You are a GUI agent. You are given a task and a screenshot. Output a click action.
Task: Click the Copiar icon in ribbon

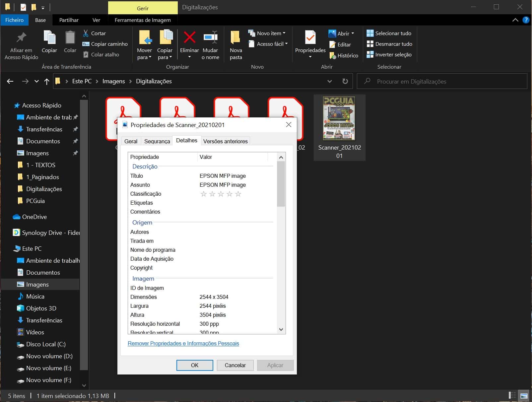tap(49, 37)
